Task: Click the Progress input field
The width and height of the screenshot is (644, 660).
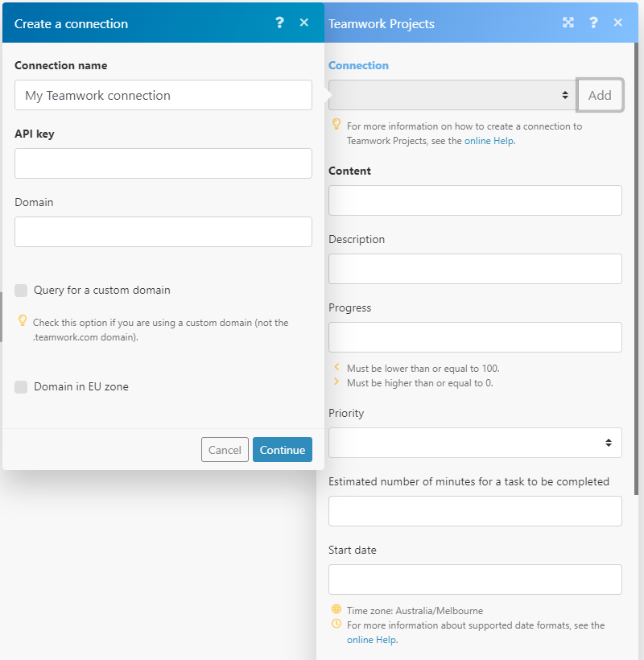Action: tap(475, 337)
